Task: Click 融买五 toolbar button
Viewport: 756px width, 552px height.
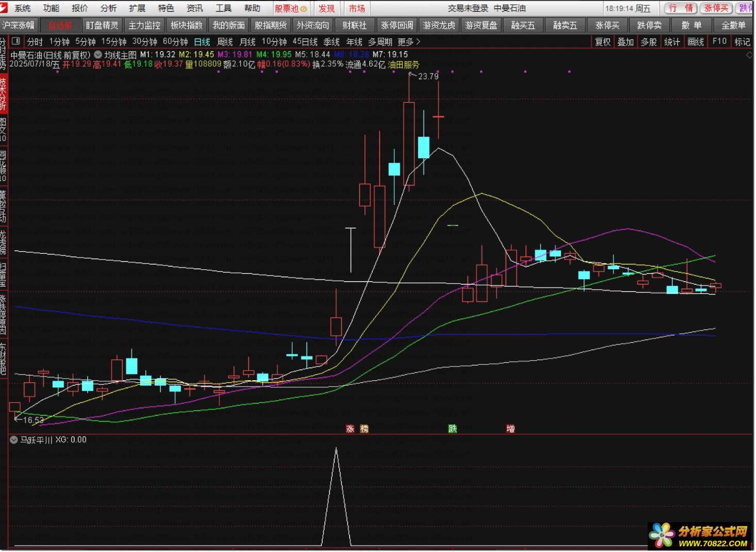Action: pyautogui.click(x=523, y=25)
